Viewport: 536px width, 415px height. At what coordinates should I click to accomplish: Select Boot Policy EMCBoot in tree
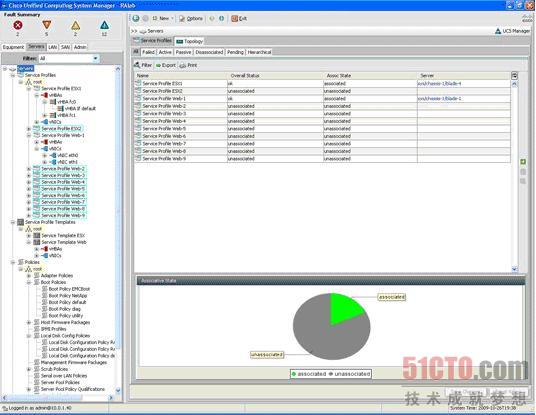69,289
